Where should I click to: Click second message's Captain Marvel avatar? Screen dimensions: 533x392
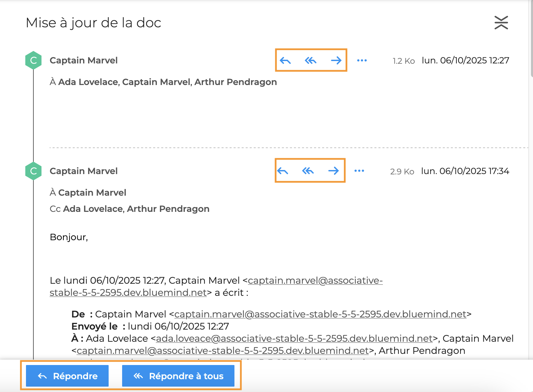pyautogui.click(x=33, y=171)
